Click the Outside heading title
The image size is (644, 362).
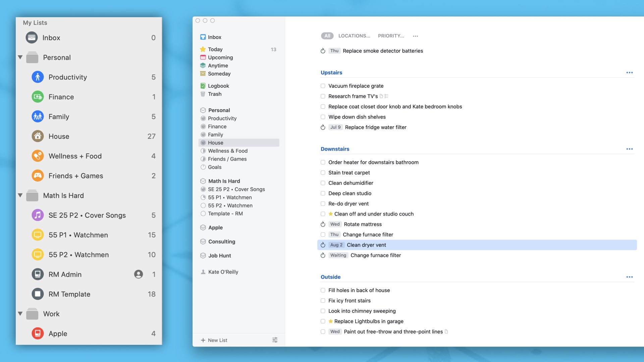coord(330,277)
